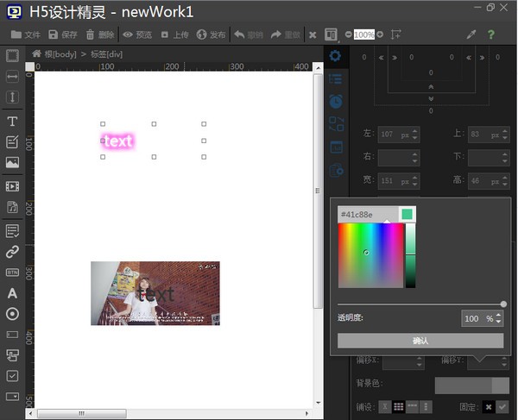
Task: Open the alarm clock panel icon
Action: coord(336,101)
